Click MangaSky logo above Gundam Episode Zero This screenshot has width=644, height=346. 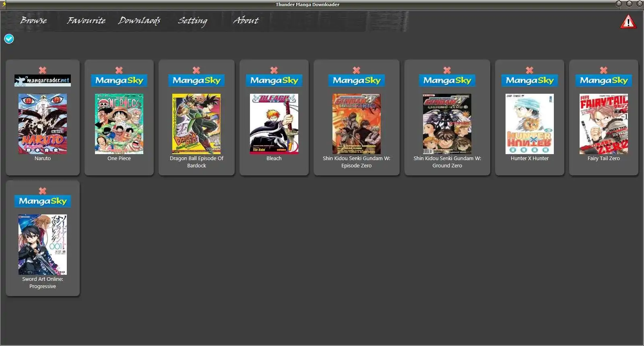pyautogui.click(x=357, y=80)
